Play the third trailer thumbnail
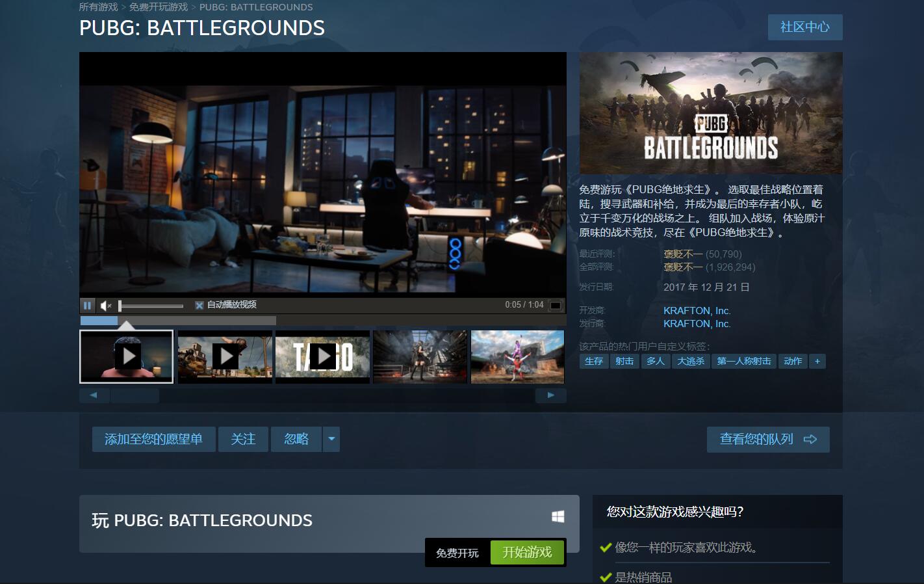 pyautogui.click(x=322, y=356)
